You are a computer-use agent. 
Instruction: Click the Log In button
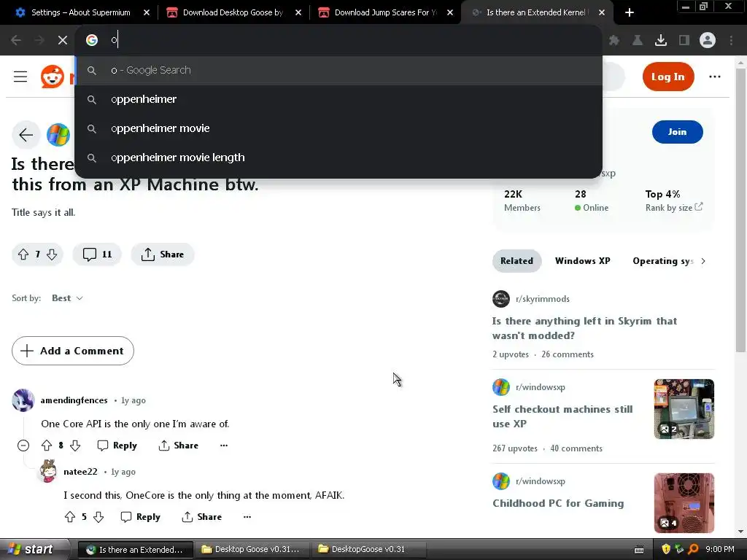668,77
